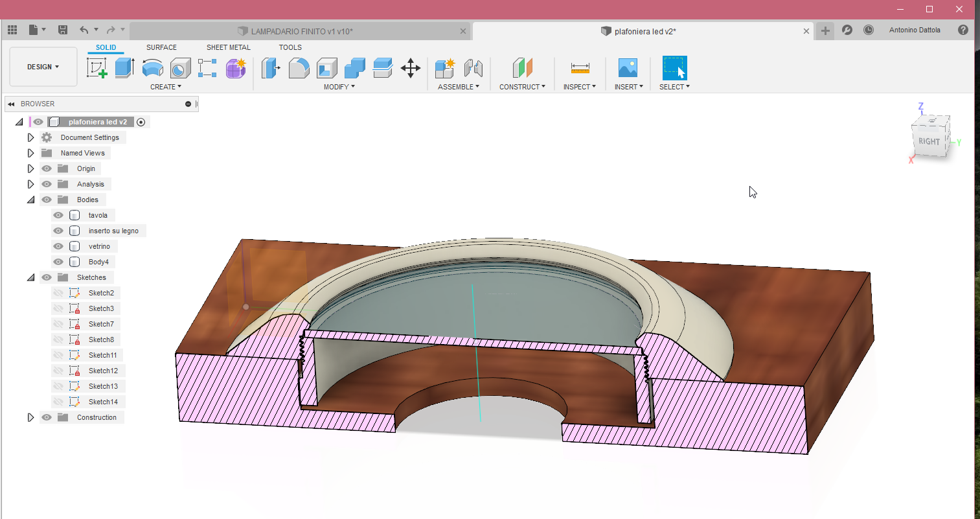980x519 pixels.
Task: Toggle visibility of vetrino body
Action: click(58, 246)
